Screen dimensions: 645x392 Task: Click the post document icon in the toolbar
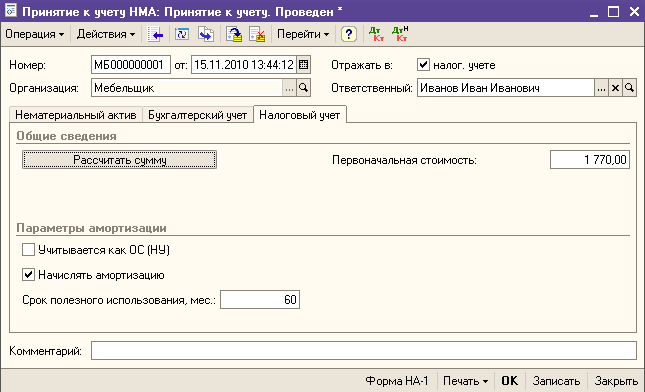[x=234, y=34]
